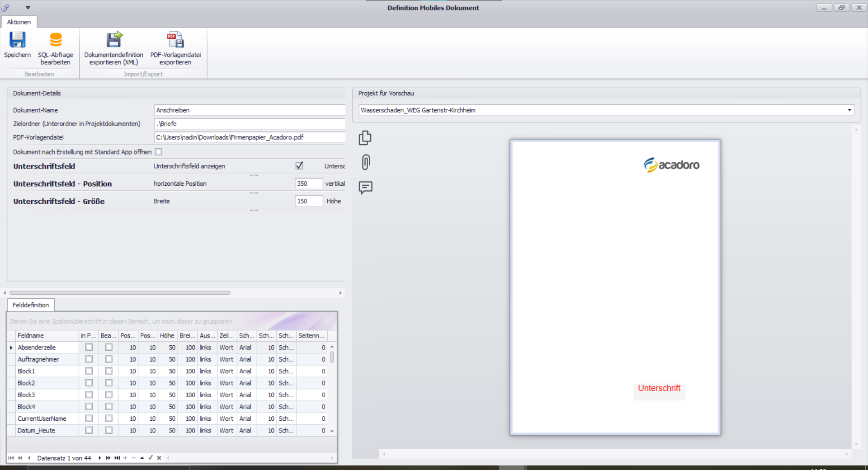Viewport: 868px width, 470px height.
Task: Click the Dokument-Name input field
Action: (x=249, y=110)
